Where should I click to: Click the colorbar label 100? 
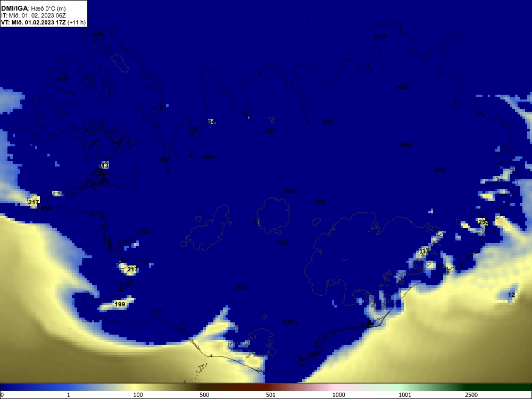(x=138, y=395)
